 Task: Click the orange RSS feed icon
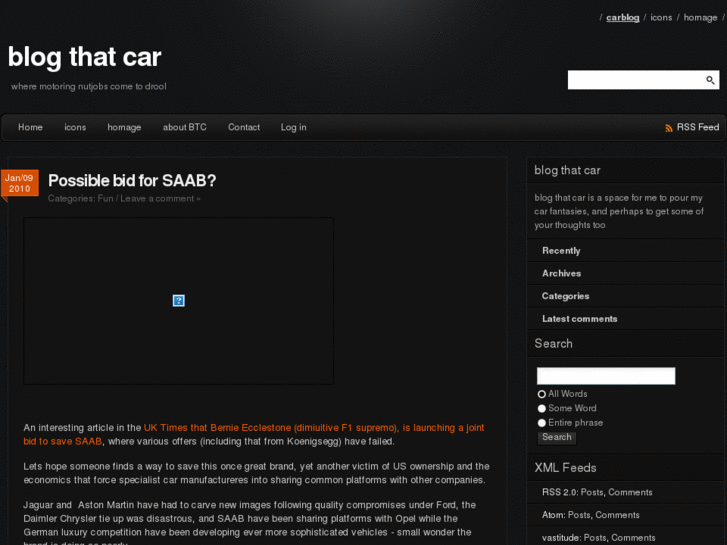669,128
